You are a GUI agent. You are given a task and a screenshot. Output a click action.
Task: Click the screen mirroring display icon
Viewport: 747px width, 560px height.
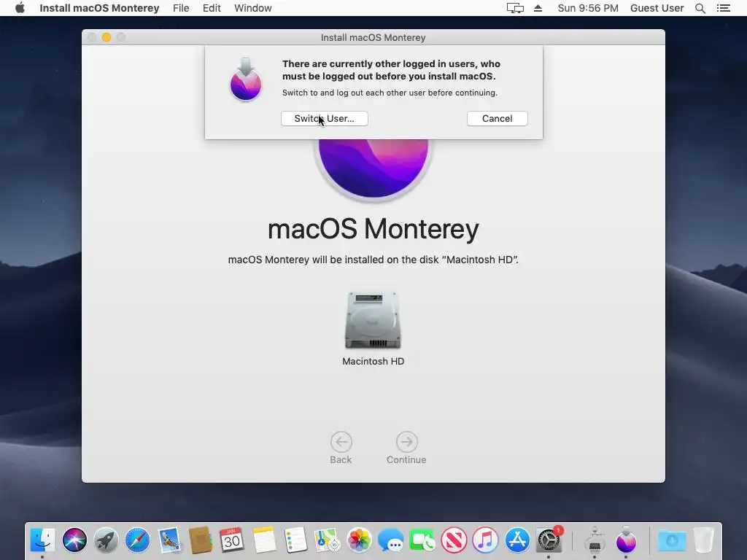click(515, 8)
